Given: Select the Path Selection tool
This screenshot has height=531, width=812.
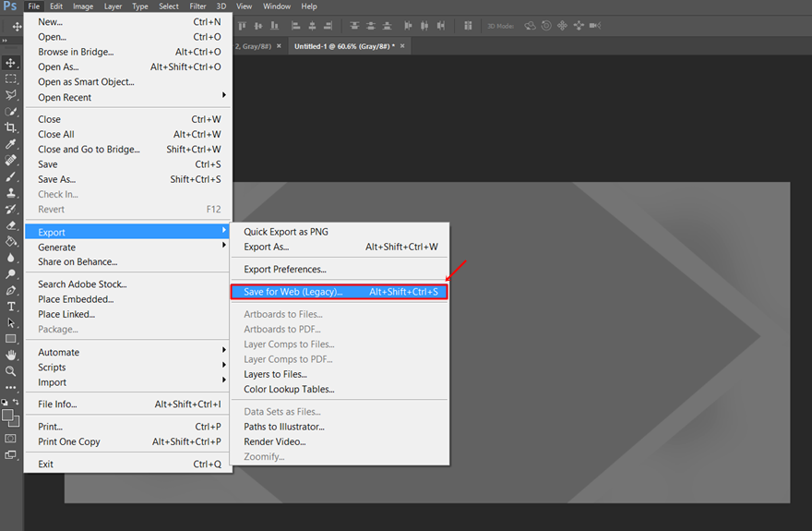Looking at the screenshot, I should tap(10, 322).
